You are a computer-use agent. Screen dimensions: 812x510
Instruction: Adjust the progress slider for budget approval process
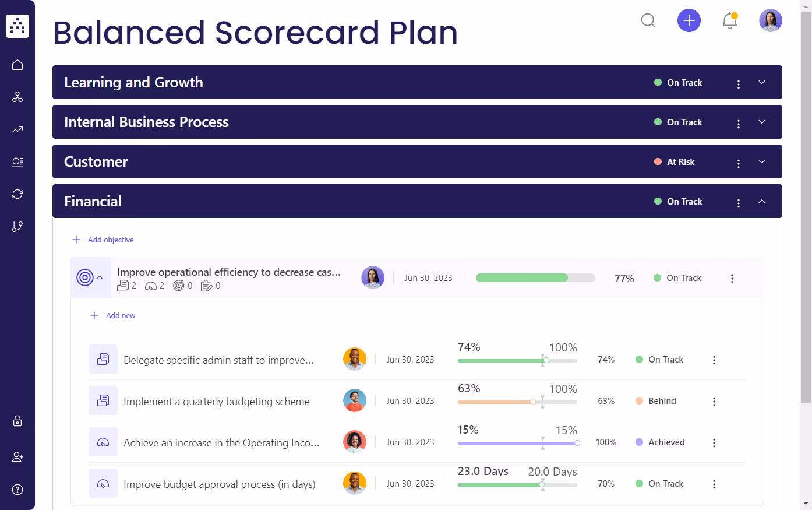pyautogui.click(x=542, y=484)
